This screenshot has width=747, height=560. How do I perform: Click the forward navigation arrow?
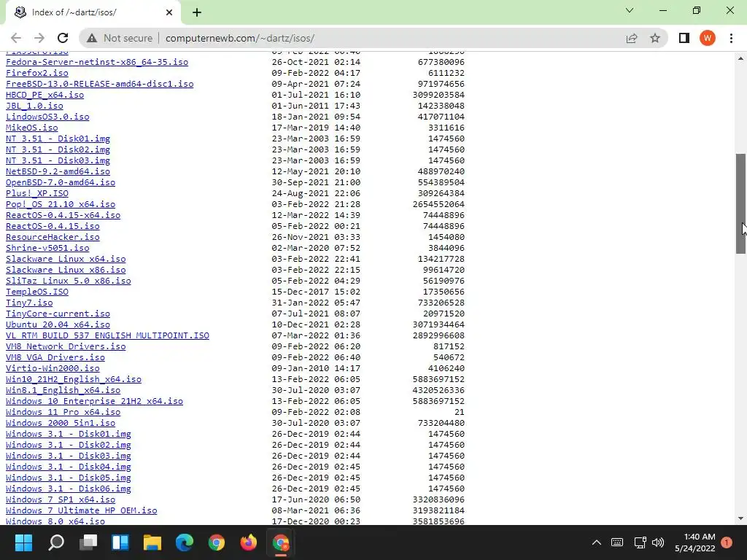click(39, 38)
